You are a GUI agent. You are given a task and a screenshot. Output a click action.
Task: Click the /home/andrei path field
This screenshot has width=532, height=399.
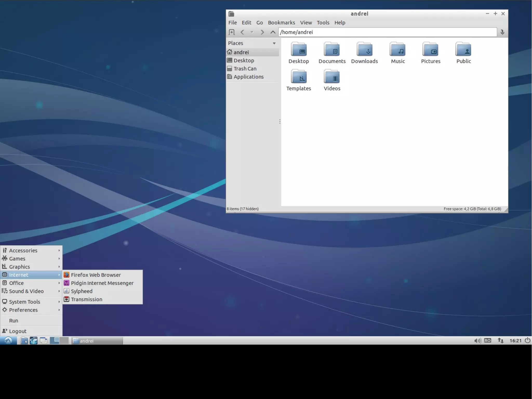click(387, 32)
